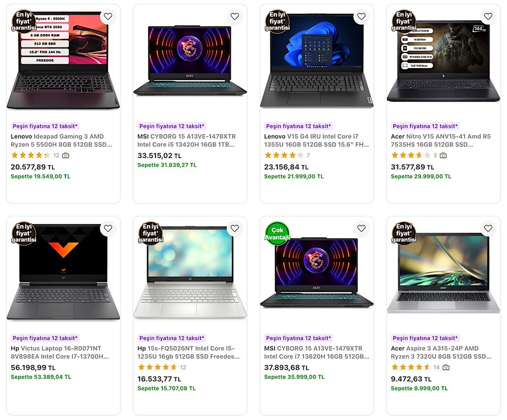Click heart icon on Lenovo V15 G4
Viewport: 507px width, 420px height.
pos(361,16)
